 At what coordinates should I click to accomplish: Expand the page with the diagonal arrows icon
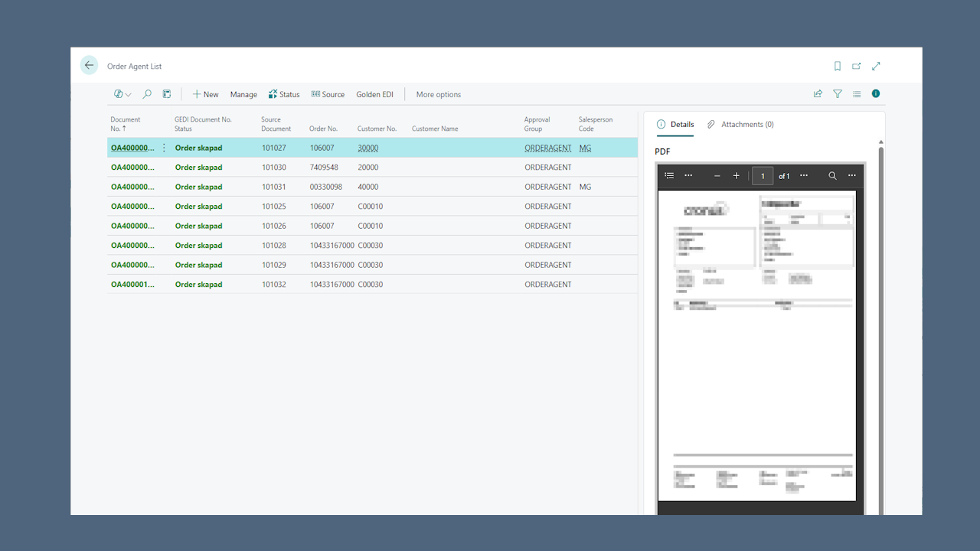coord(877,66)
